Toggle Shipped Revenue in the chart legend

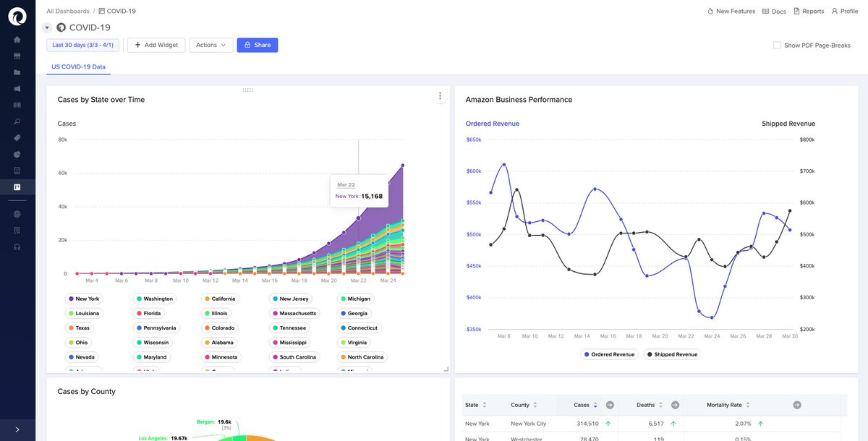674,354
